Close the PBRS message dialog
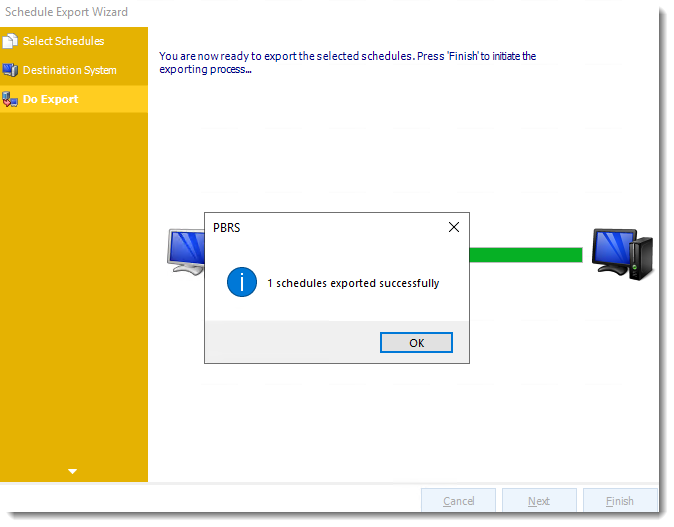This screenshot has height=527, width=674. (x=454, y=227)
